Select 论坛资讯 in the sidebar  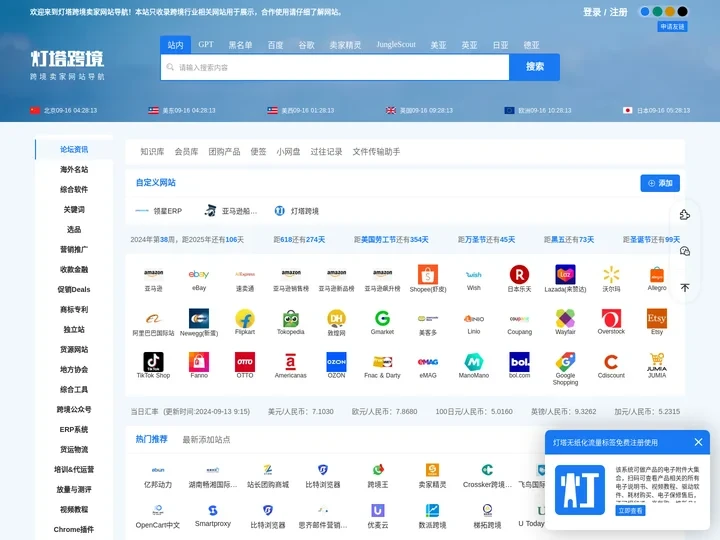(x=74, y=149)
